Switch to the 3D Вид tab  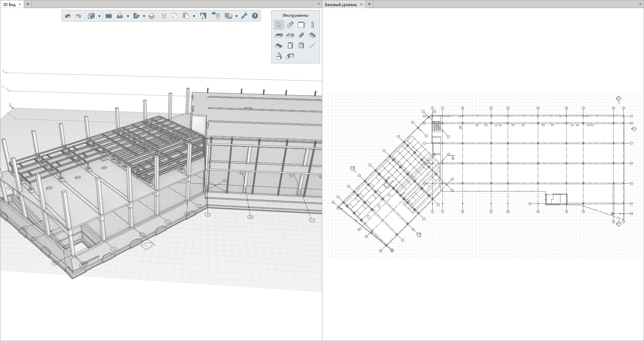click(9, 4)
